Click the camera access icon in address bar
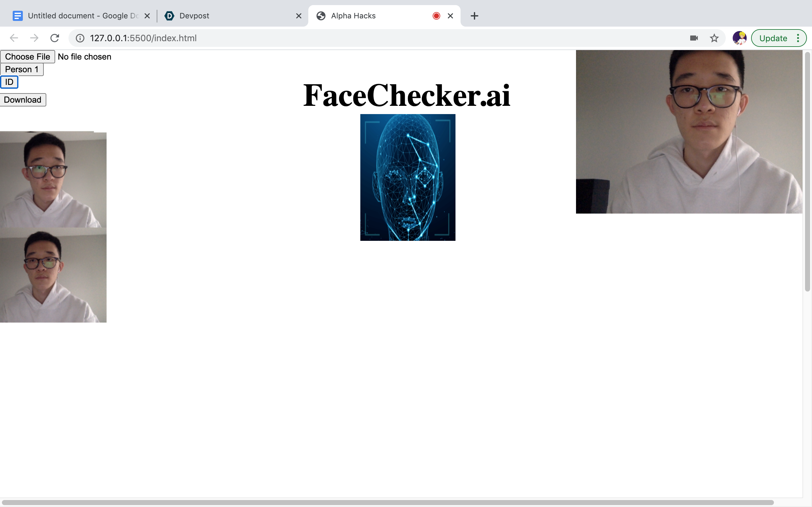Viewport: 812px width, 507px height. point(694,38)
